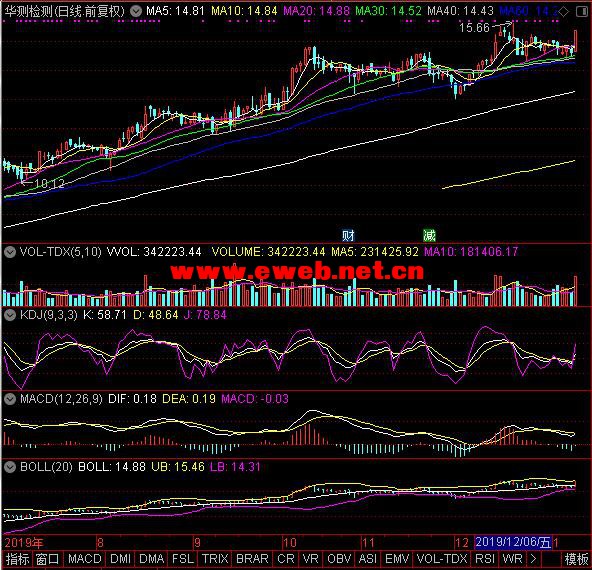The height and width of the screenshot is (570, 592).
Task: Switch to the DMA indicator tab
Action: [151, 559]
